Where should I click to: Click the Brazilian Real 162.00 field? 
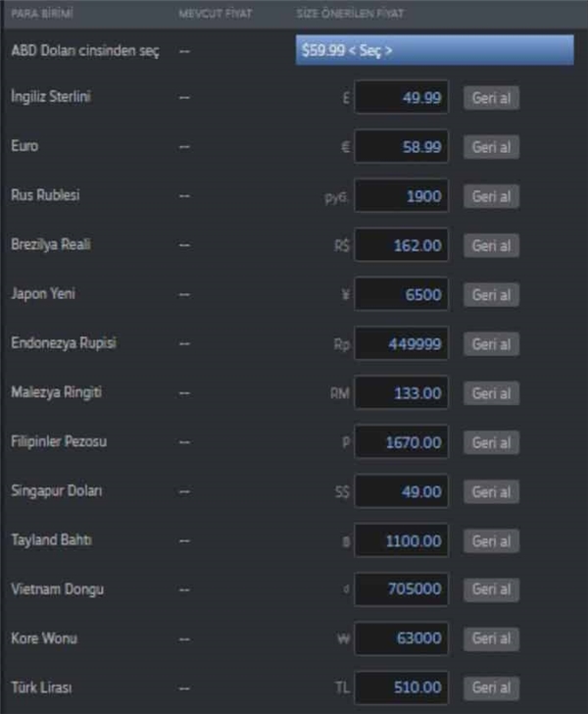tap(402, 245)
